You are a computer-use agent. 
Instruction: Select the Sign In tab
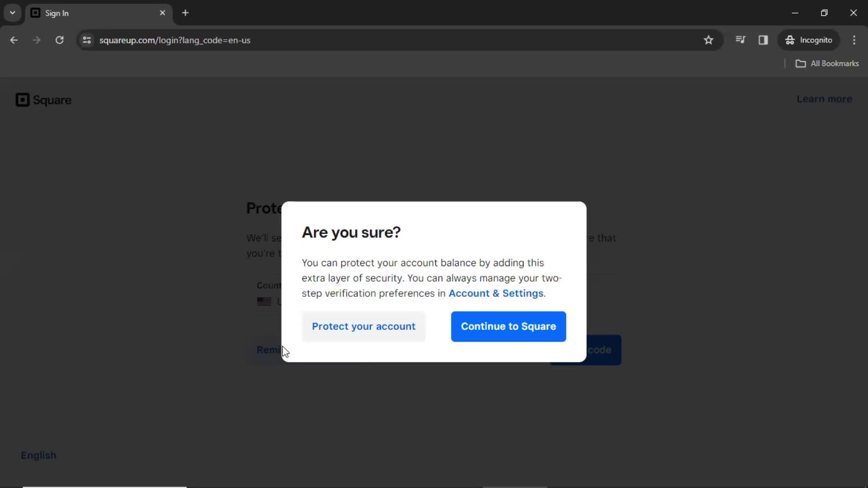[99, 13]
